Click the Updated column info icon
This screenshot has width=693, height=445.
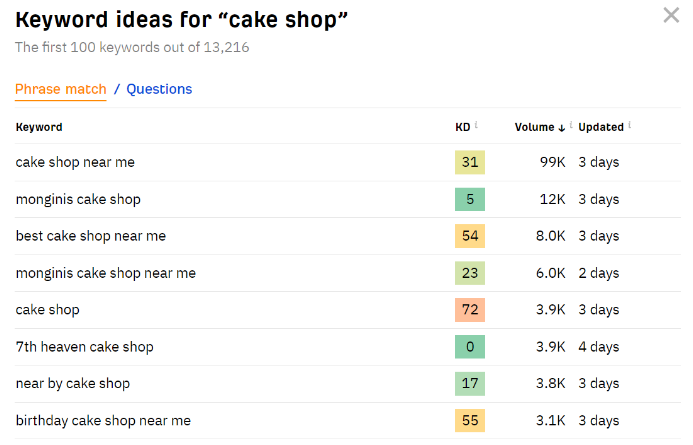tap(629, 125)
